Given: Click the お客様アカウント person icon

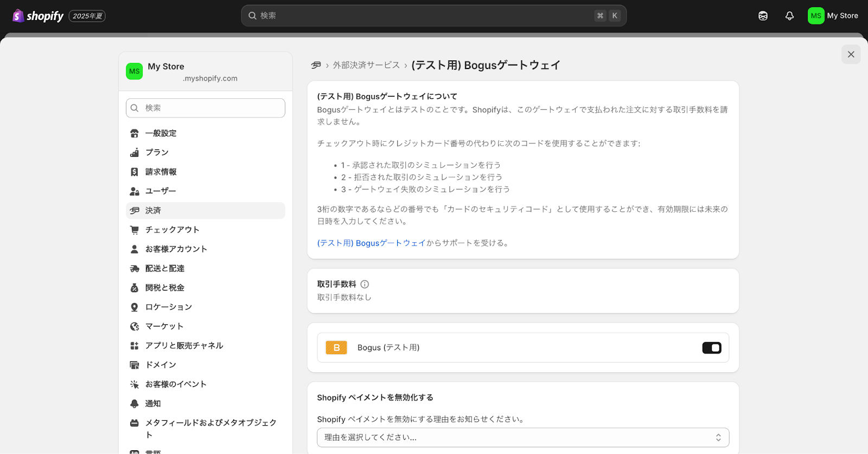Looking at the screenshot, I should pyautogui.click(x=135, y=249).
